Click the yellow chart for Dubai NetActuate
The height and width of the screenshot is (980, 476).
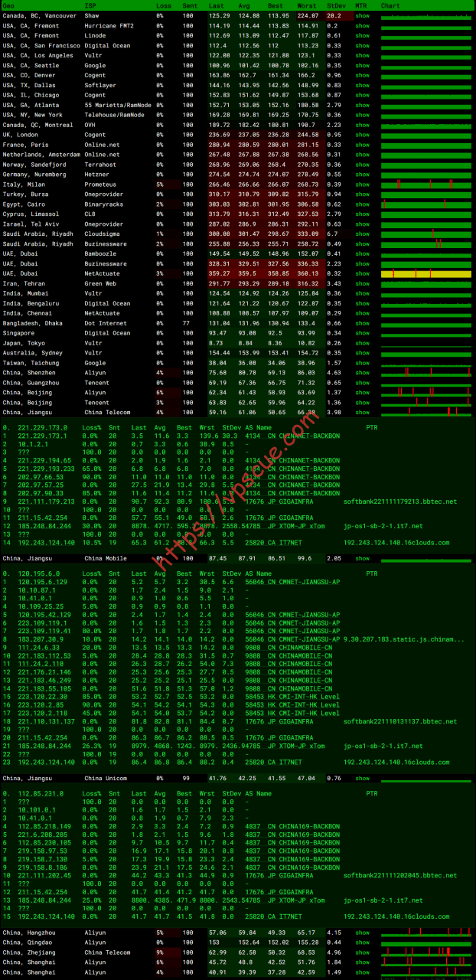pyautogui.click(x=426, y=273)
